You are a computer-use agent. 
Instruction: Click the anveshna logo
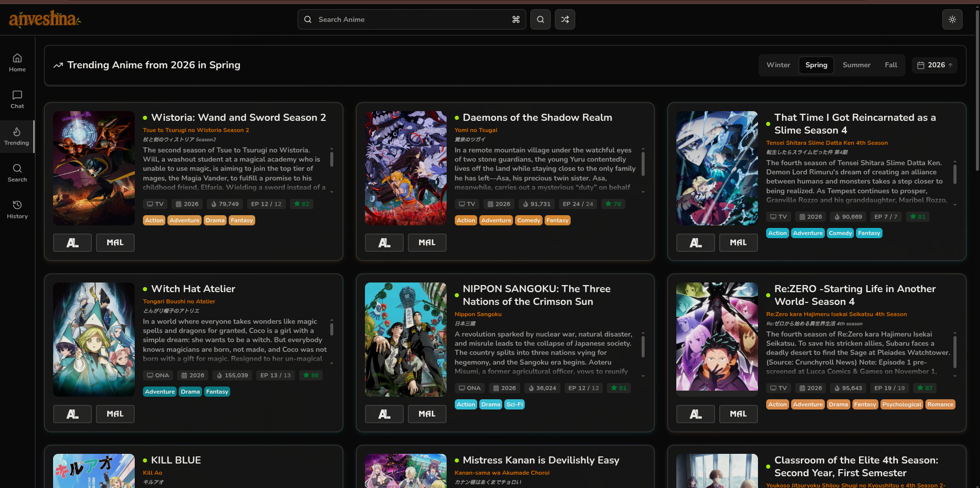pyautogui.click(x=45, y=19)
